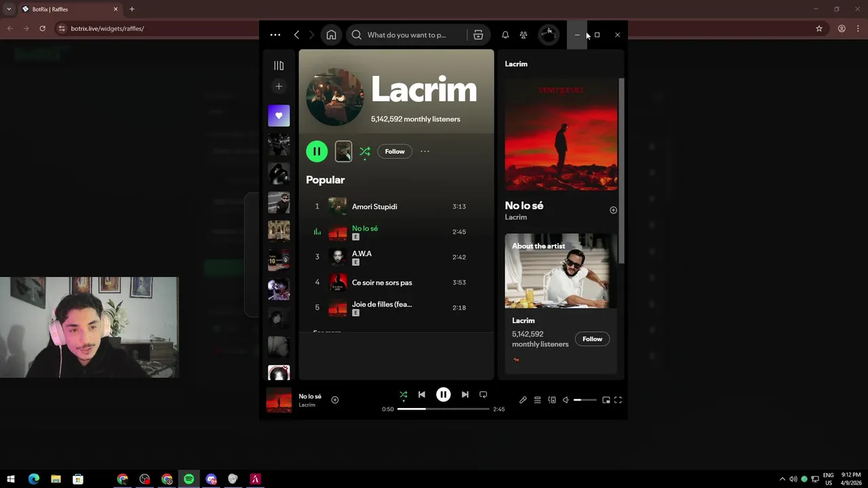Play Ce soir ne sors pas
This screenshot has height=488, width=868.
(396, 282)
